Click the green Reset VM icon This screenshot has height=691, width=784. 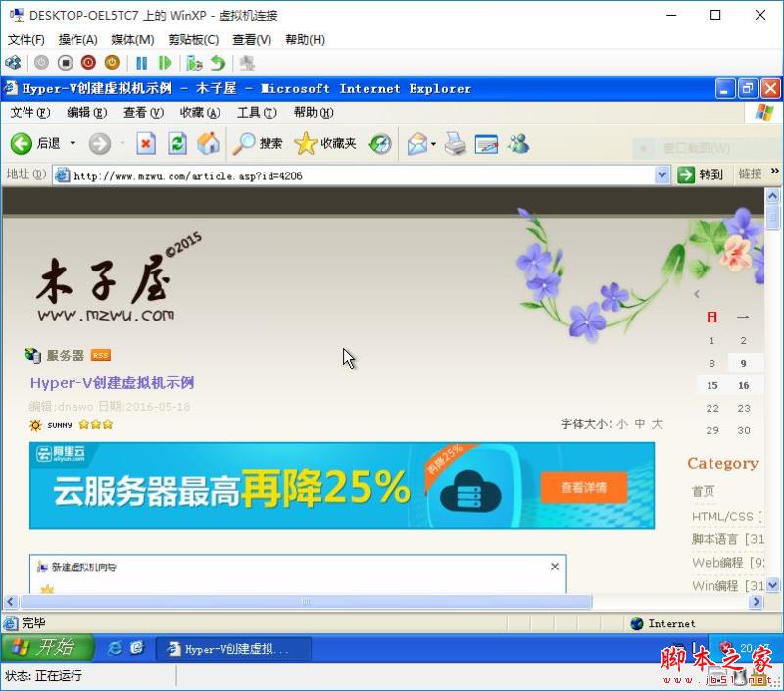point(165,63)
